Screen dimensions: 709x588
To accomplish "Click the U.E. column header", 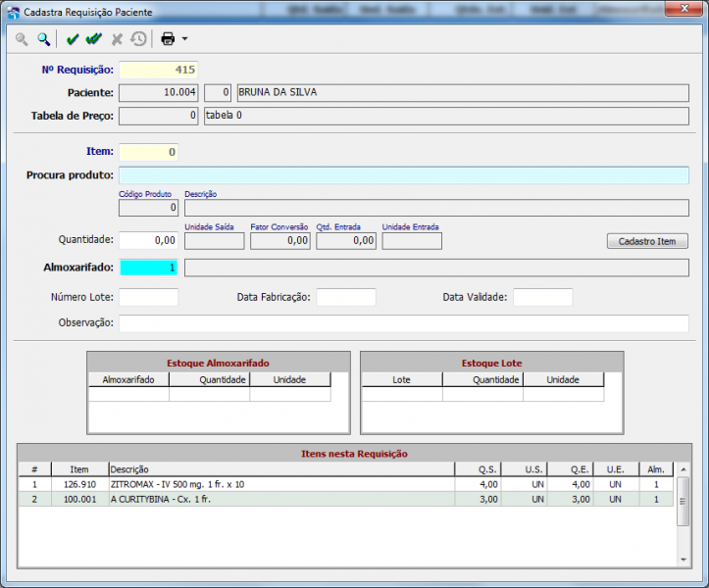I will point(616,469).
